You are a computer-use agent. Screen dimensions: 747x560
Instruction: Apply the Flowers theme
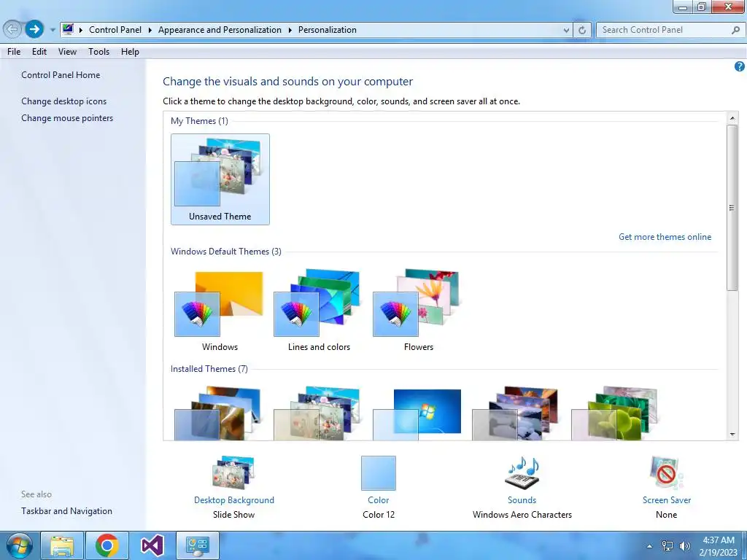click(x=418, y=311)
